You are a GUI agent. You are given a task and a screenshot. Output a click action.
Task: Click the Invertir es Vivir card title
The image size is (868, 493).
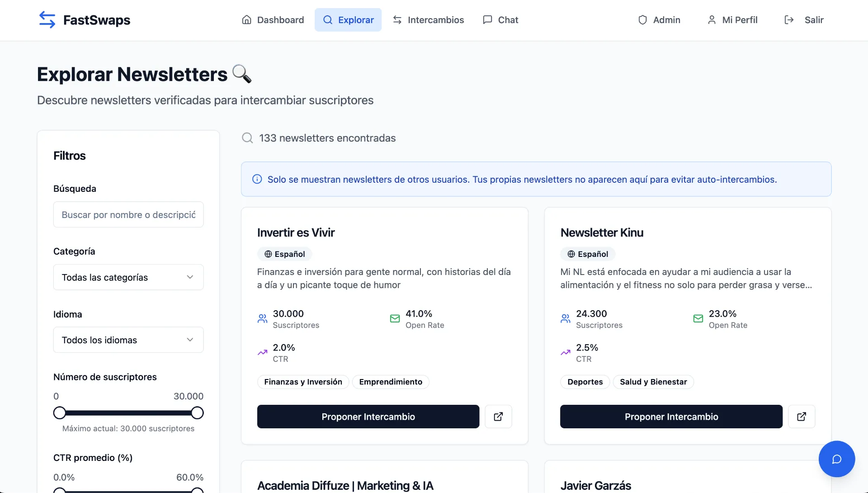[x=296, y=232]
